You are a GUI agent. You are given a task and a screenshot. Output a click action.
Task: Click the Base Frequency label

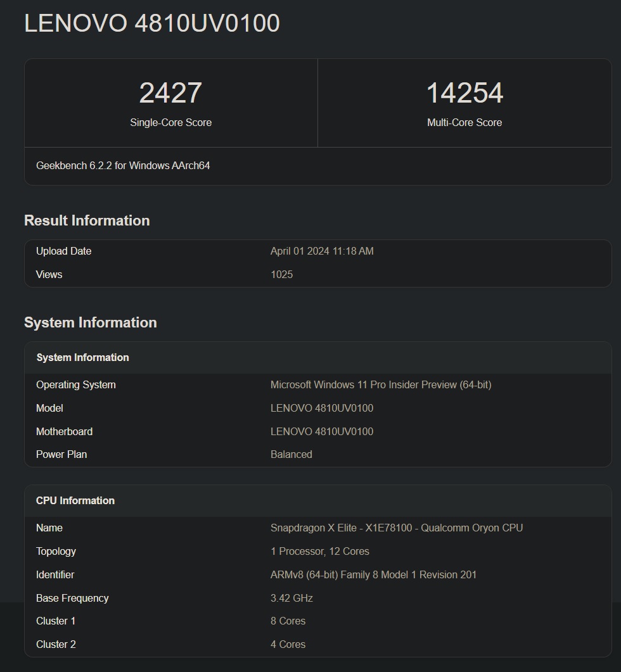click(x=72, y=599)
